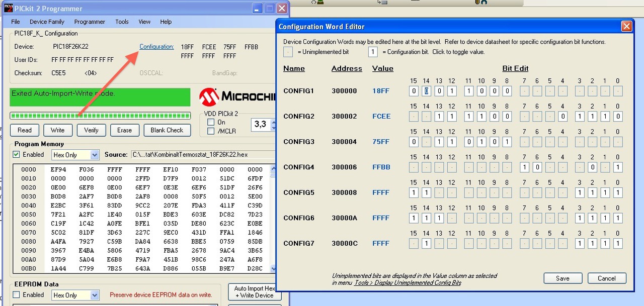The width and height of the screenshot is (644, 306).
Task: Click the Erase button
Action: [x=124, y=130]
